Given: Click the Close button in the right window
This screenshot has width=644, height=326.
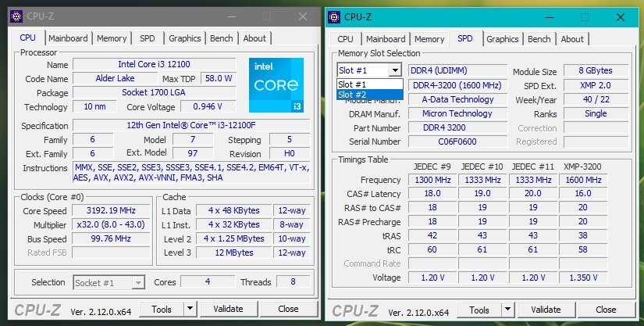Looking at the screenshot, I should pyautogui.click(x=606, y=310).
